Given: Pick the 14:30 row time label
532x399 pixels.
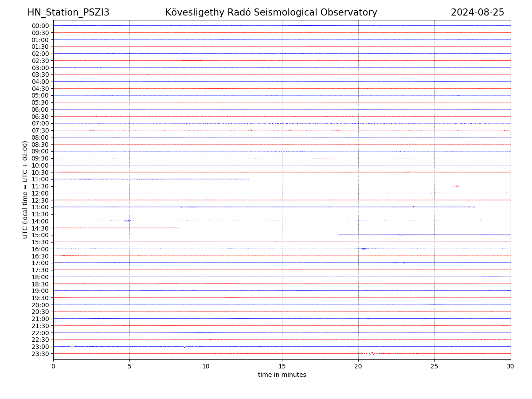Looking at the screenshot, I should coord(40,228).
